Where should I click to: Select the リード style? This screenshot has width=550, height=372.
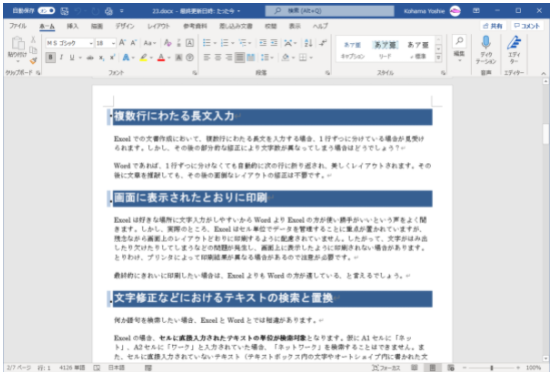(x=385, y=50)
